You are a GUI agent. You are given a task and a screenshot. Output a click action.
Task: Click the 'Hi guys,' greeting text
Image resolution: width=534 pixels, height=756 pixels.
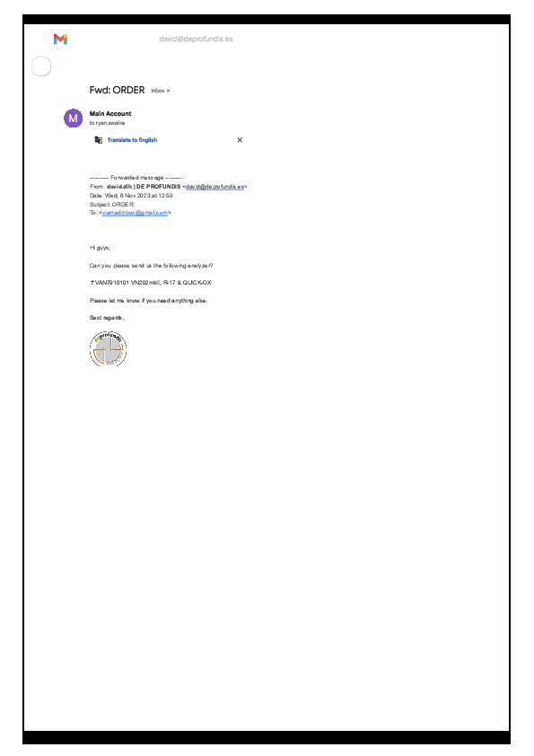point(100,248)
